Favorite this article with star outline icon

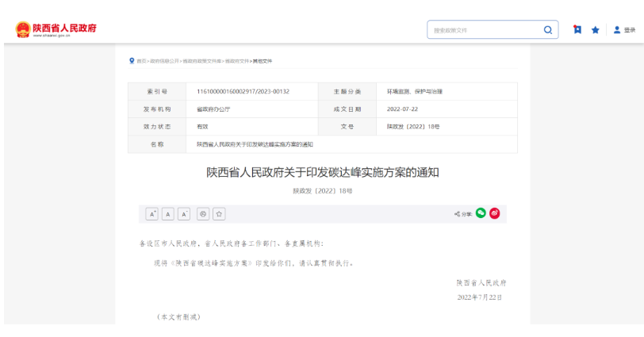(219, 213)
